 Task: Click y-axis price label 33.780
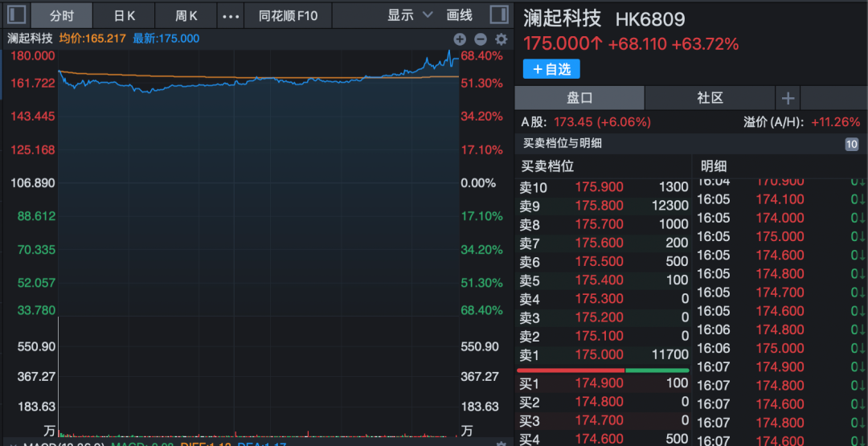coord(36,310)
